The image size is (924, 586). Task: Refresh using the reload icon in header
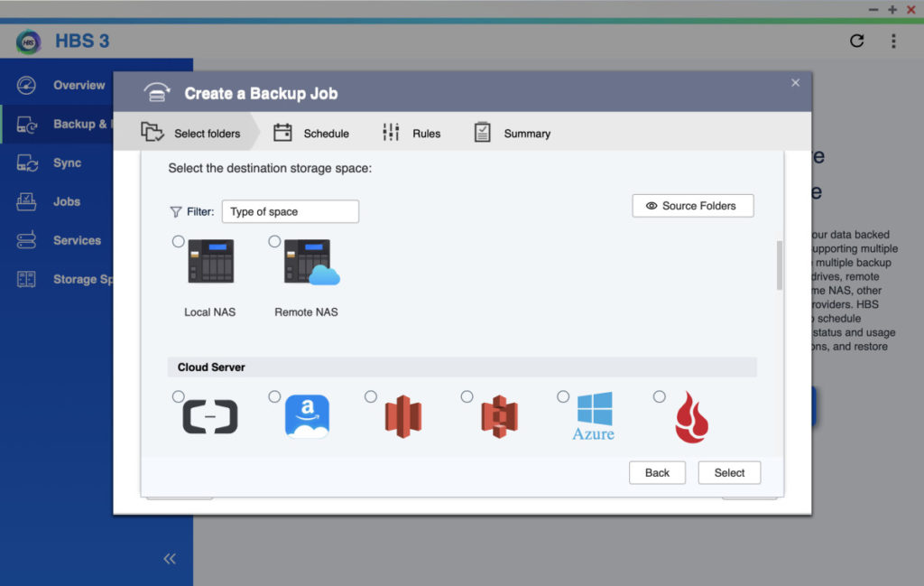(x=857, y=41)
